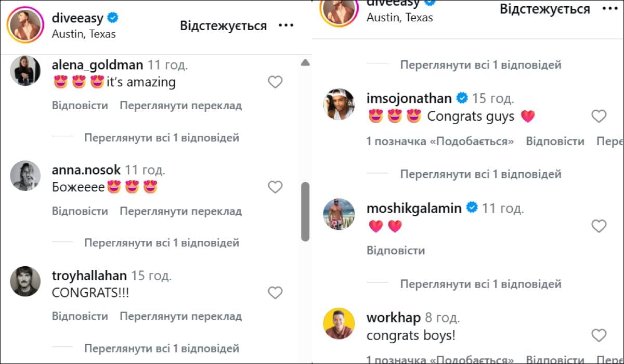Like moshikgalamin's comment heart icon
The image size is (624, 364).
click(x=599, y=226)
